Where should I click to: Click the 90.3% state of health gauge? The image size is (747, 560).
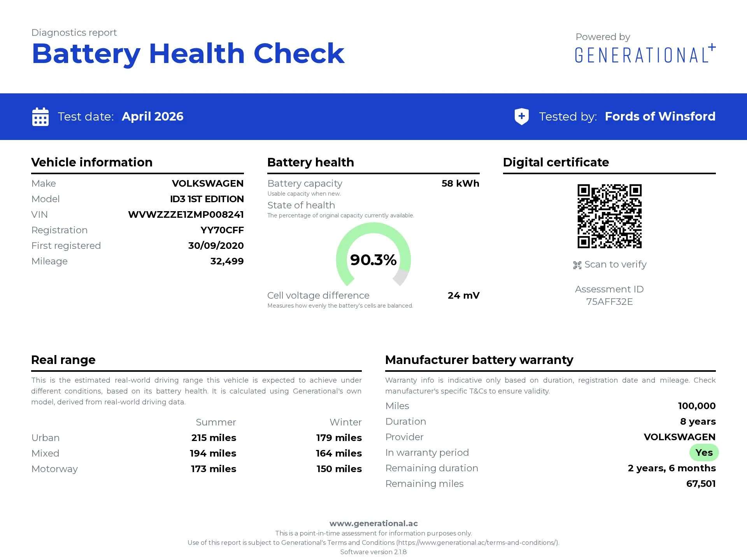tap(373, 259)
